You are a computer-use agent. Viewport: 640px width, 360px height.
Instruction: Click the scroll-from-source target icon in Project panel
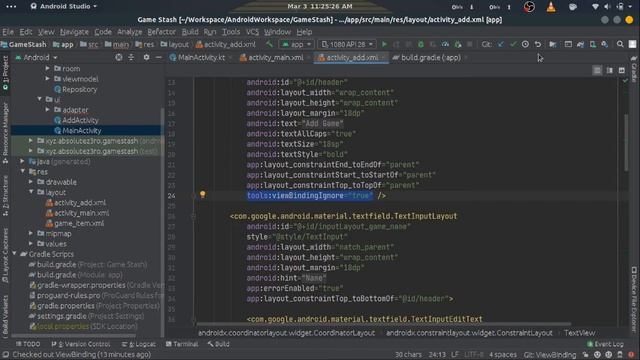[118, 58]
